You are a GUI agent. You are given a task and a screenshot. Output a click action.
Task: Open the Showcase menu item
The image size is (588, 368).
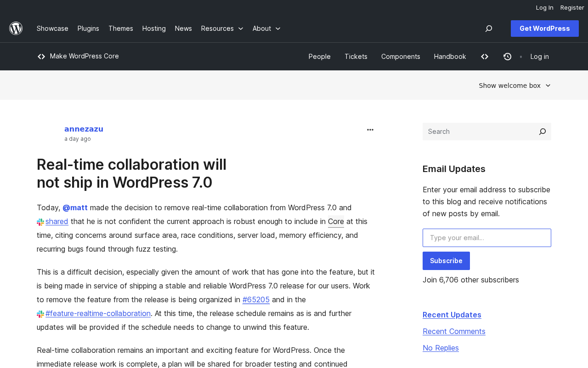tap(52, 29)
